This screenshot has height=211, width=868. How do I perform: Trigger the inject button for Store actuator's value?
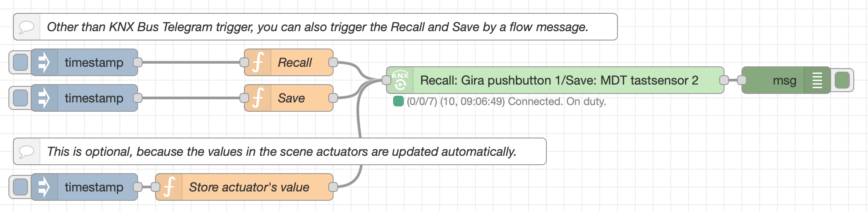coord(20,187)
